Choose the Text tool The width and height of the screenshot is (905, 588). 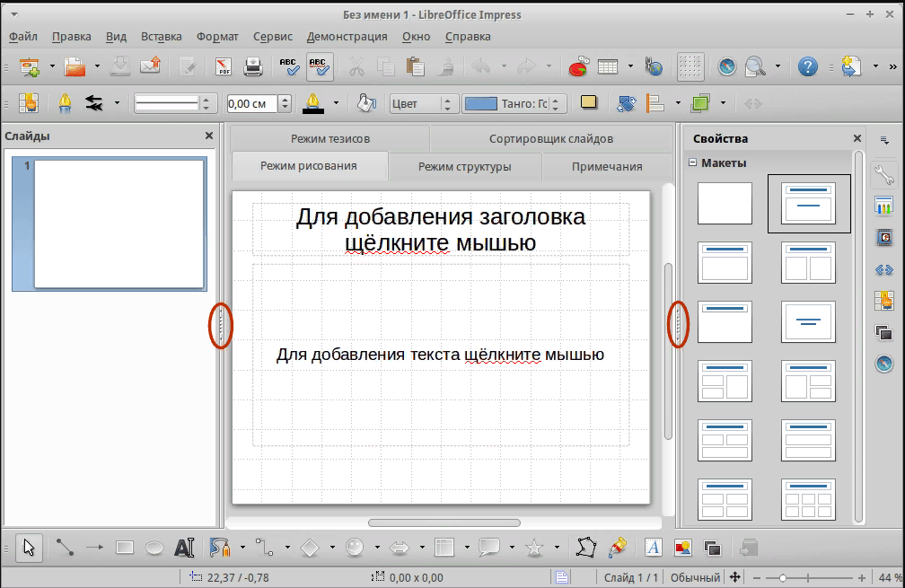(x=184, y=547)
